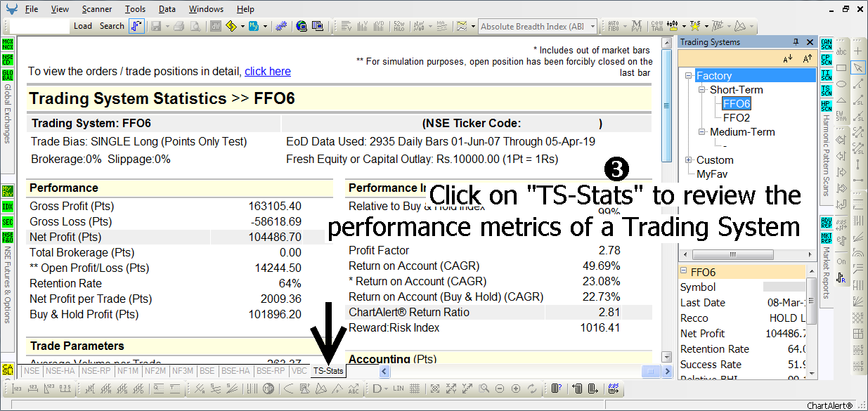Select the MyFav tree item

coord(712,174)
